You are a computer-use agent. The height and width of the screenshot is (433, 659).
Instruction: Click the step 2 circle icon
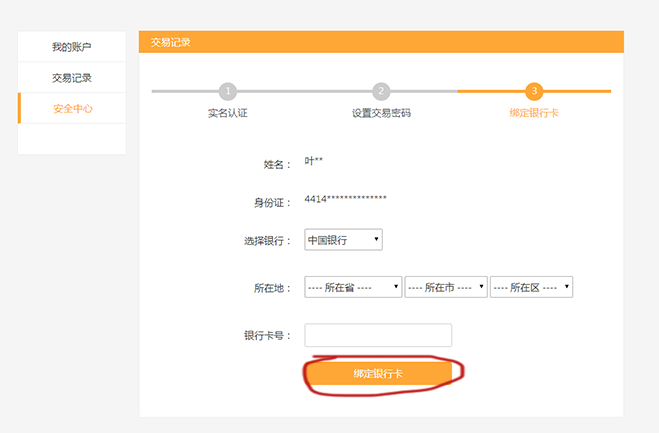tap(381, 91)
